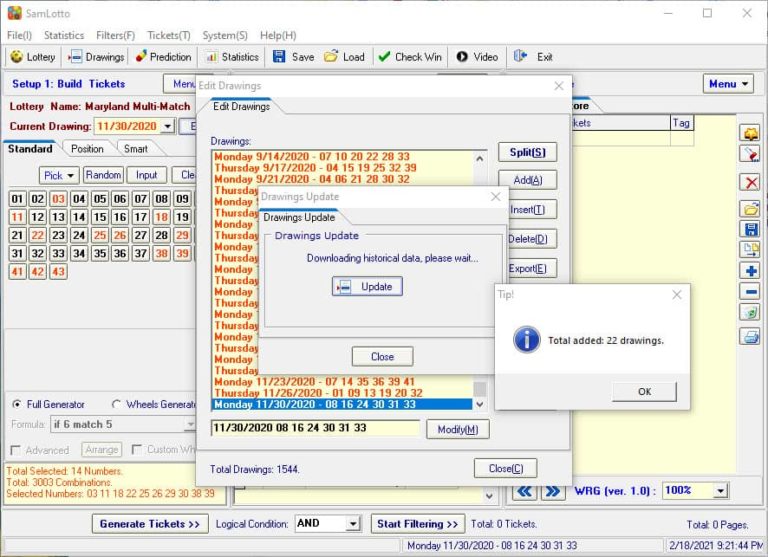The image size is (768, 557).
Task: Open the Lottery toolbar button
Action: click(33, 57)
